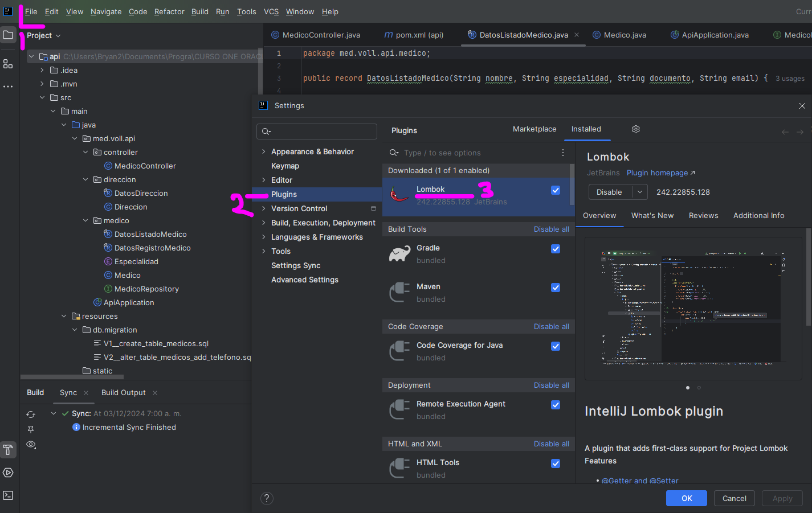Uncheck the Lombok plugin checkbox
Screen dimensions: 812x513
(x=556, y=190)
